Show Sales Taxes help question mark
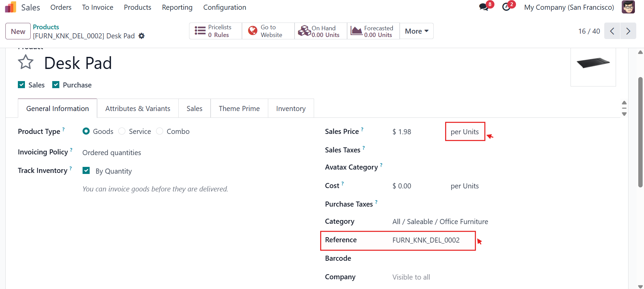Image resolution: width=644 pixels, height=289 pixels. [x=364, y=148]
